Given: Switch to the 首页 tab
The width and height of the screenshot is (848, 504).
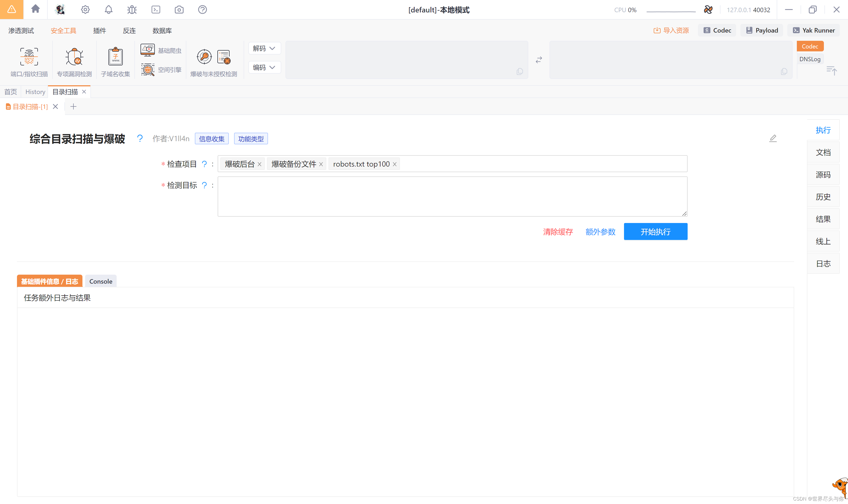Looking at the screenshot, I should [x=11, y=92].
